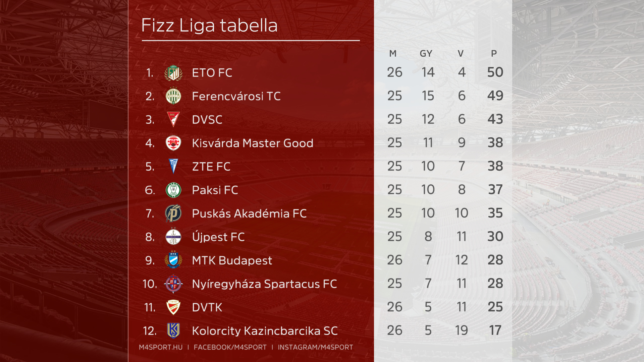The image size is (644, 362).
Task: Click the MTK Budapest crest
Action: coord(173,260)
